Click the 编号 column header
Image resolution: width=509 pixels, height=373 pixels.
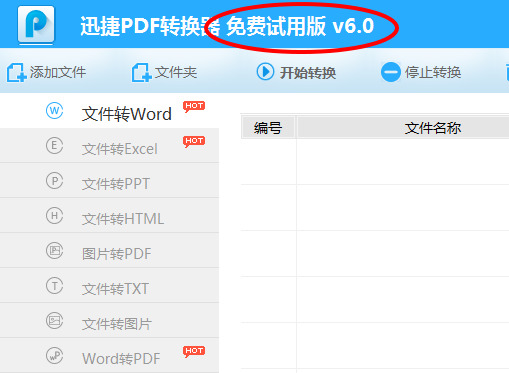coord(268,127)
